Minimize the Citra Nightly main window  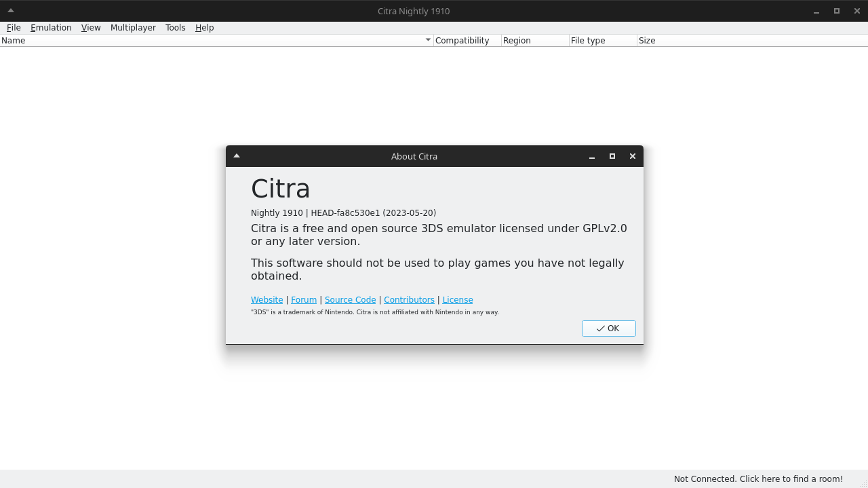click(816, 11)
